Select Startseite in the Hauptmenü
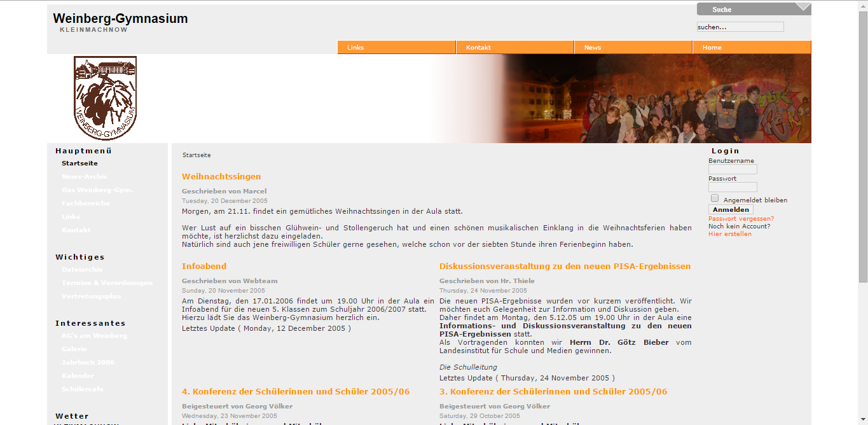868x425 pixels. (x=79, y=164)
